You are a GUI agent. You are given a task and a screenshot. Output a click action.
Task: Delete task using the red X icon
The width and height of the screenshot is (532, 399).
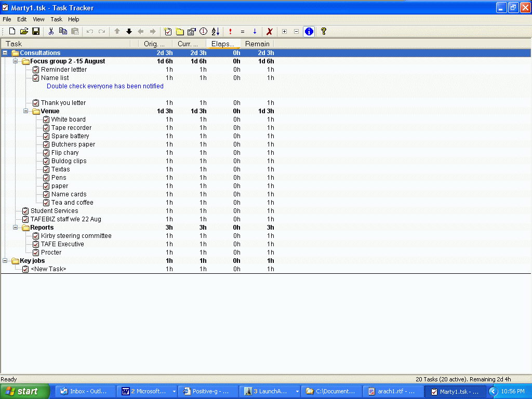(270, 32)
